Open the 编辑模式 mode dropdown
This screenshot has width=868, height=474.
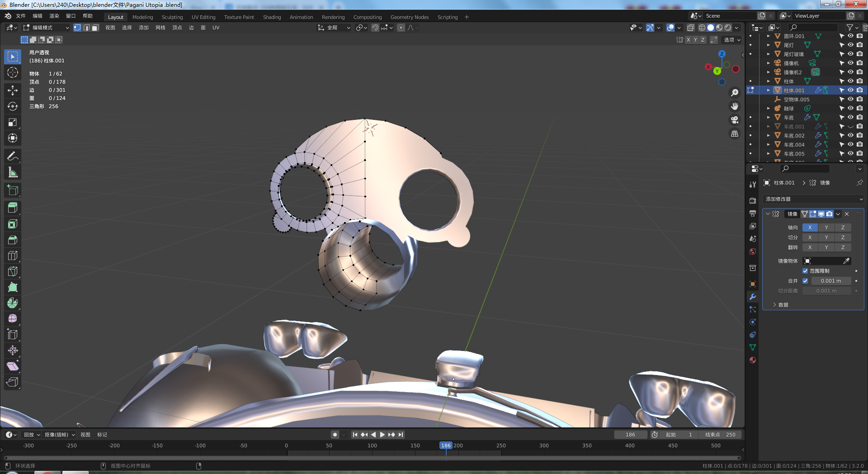[46, 28]
